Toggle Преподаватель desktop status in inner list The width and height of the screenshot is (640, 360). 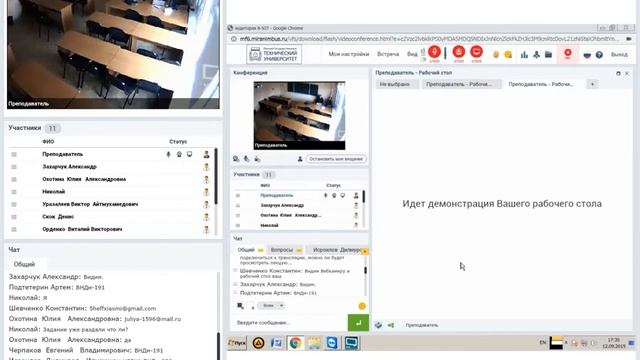point(343,196)
